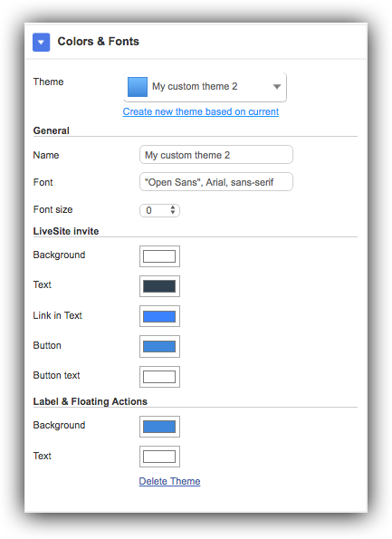Click the Theme dropdown arrow

tap(277, 87)
